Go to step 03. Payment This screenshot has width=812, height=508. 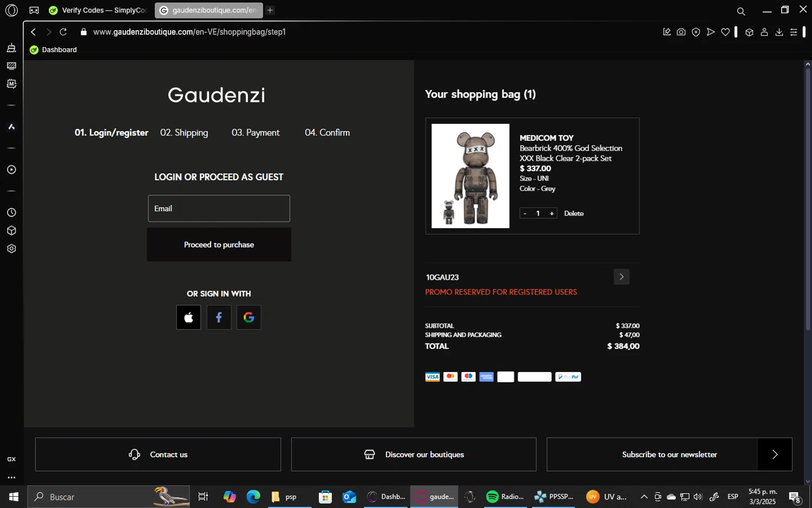(x=256, y=133)
